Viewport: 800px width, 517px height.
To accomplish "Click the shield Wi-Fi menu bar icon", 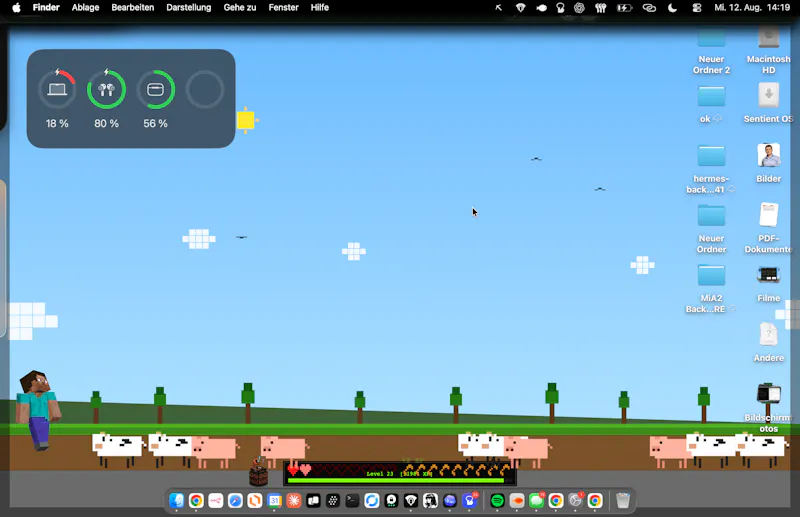I will [x=520, y=8].
